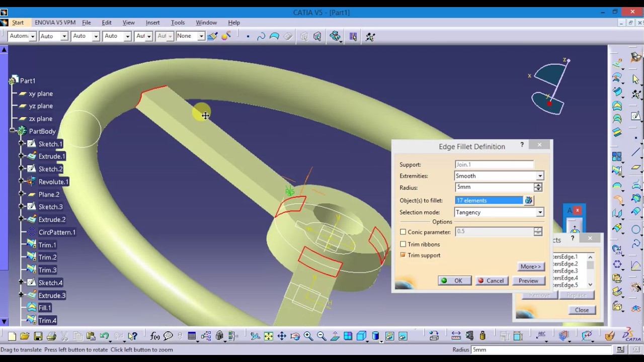Open the Insert menu

point(152,23)
